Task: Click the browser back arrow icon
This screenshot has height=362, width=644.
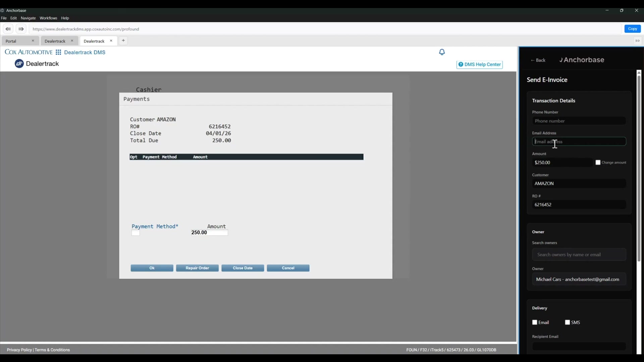Action: [x=8, y=29]
